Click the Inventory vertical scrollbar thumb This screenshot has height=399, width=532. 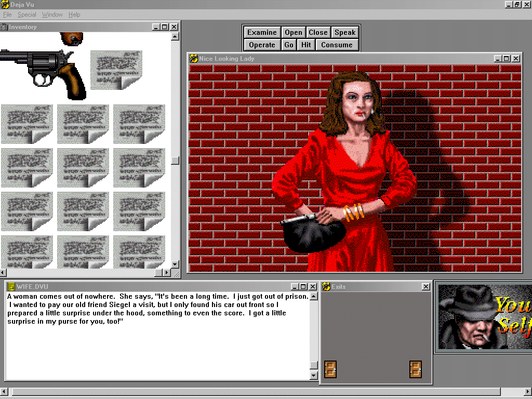click(175, 161)
